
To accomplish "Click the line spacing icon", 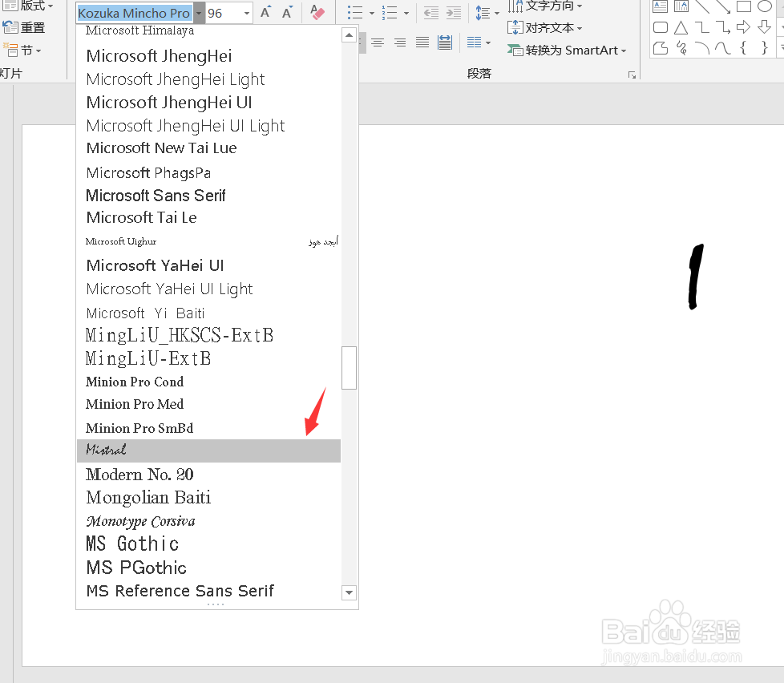I will (483, 13).
